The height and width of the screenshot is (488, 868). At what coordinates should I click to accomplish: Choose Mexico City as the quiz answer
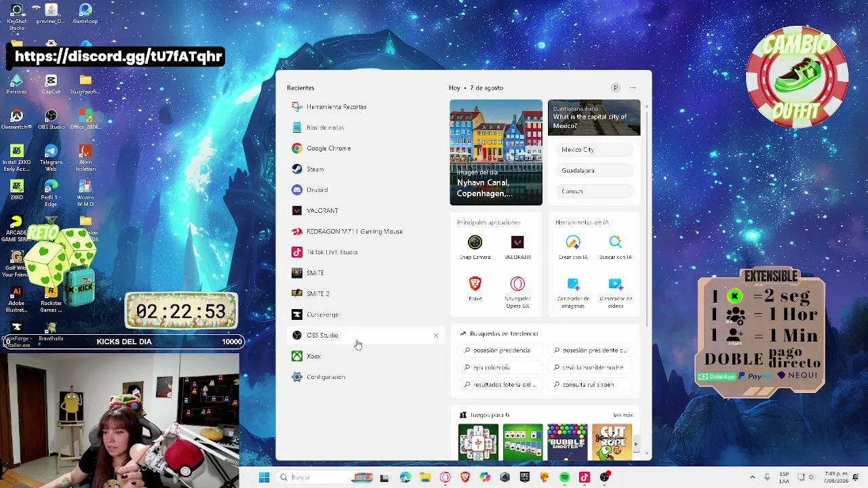[594, 150]
